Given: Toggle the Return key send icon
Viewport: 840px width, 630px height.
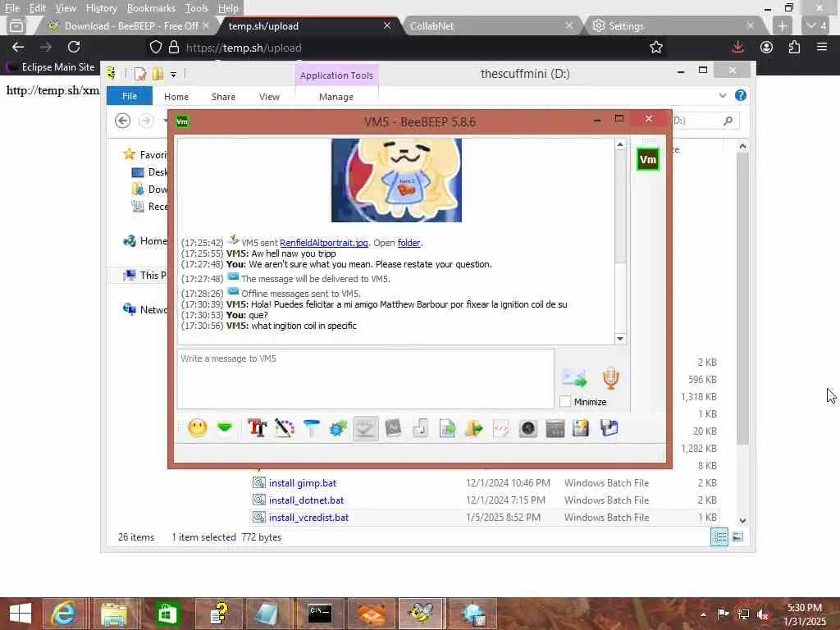Looking at the screenshot, I should point(421,428).
